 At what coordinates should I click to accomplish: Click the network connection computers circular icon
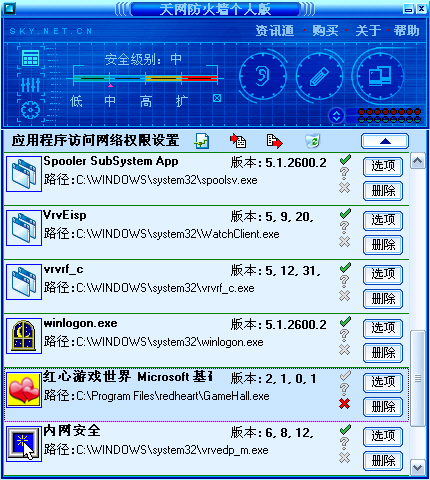click(x=380, y=76)
